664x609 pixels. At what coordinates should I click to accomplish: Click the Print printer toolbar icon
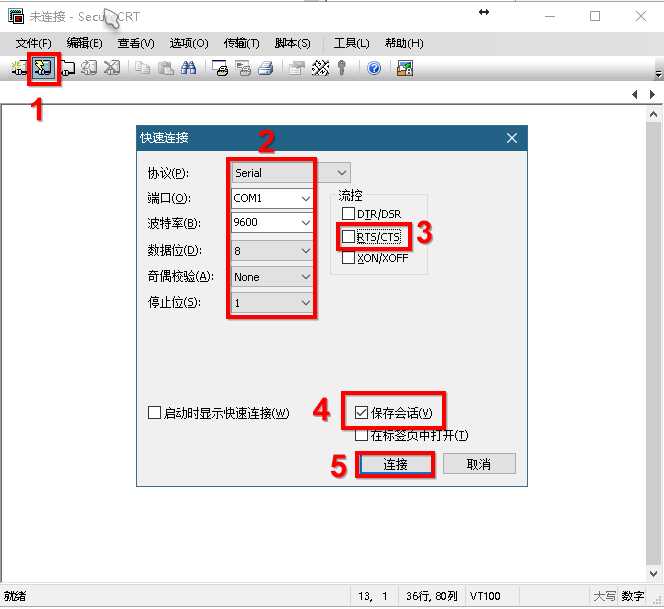pos(266,68)
